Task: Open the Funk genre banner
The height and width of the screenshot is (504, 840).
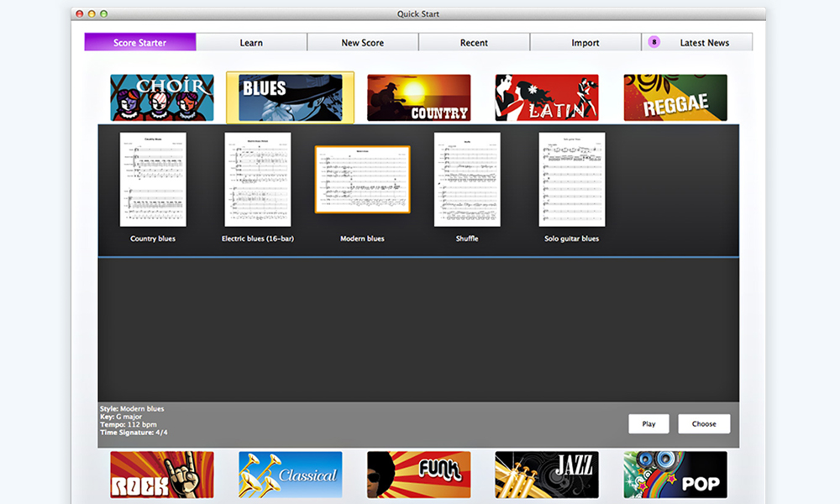Action: point(418,475)
